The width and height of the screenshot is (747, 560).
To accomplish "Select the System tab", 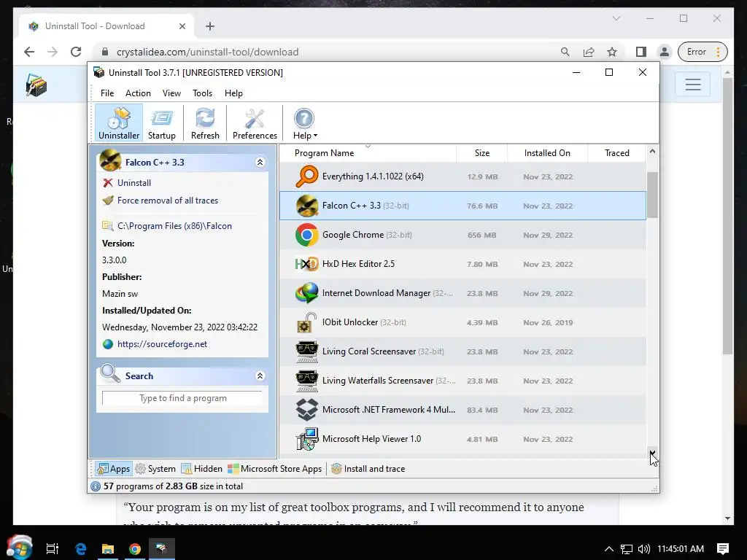I will click(x=156, y=469).
